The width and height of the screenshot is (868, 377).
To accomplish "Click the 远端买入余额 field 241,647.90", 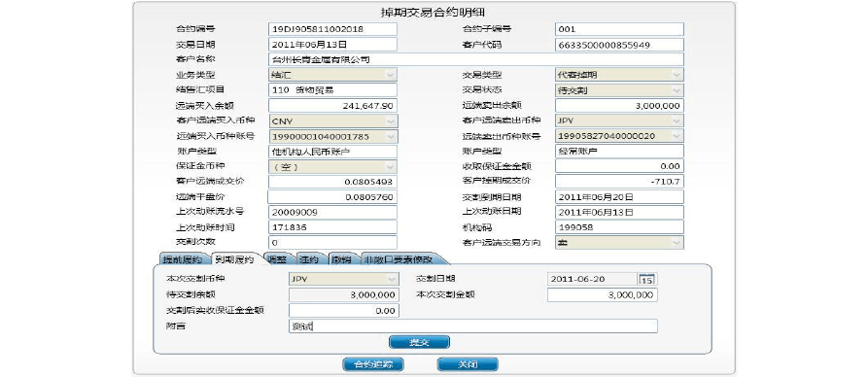I will point(332,105).
